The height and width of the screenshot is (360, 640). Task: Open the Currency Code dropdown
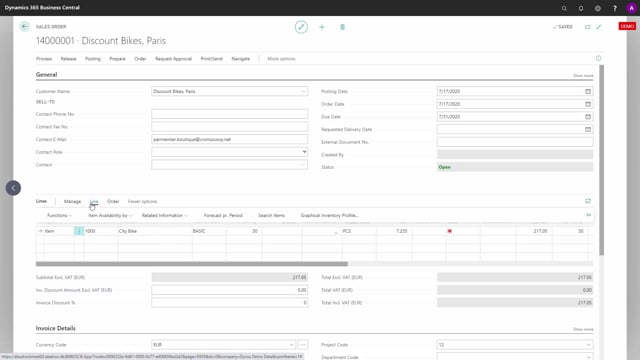pos(291,345)
